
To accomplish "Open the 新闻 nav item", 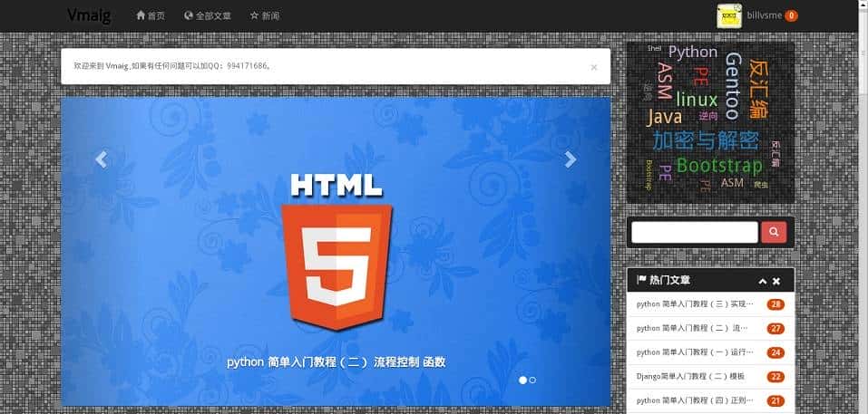I will (265, 15).
